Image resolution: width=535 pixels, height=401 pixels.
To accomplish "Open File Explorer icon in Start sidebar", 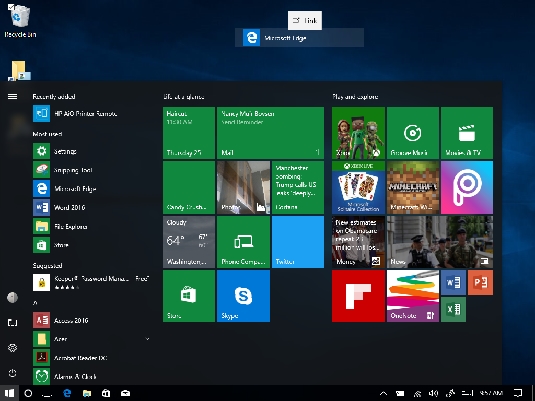I will point(12,323).
